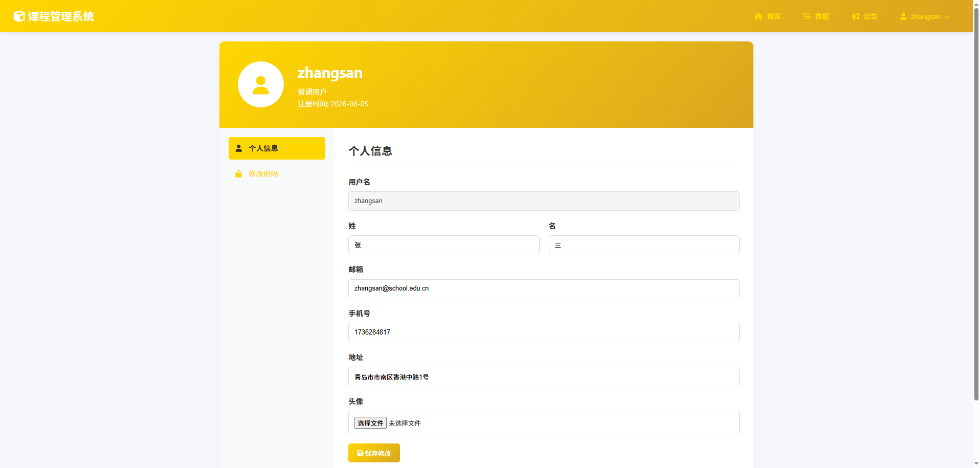This screenshot has width=980, height=468.
Task: Click the 用户名 field label
Action: click(x=359, y=182)
